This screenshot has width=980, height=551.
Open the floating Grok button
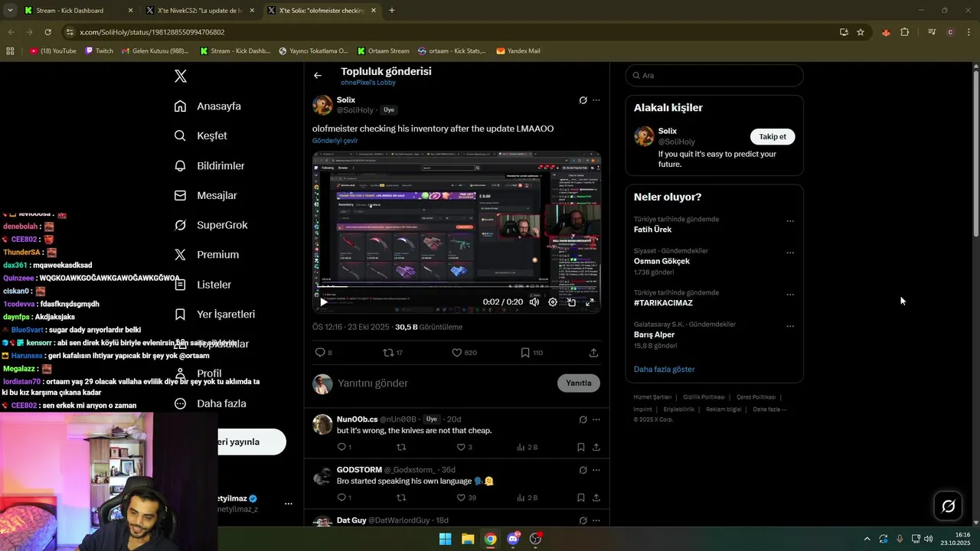tap(948, 506)
